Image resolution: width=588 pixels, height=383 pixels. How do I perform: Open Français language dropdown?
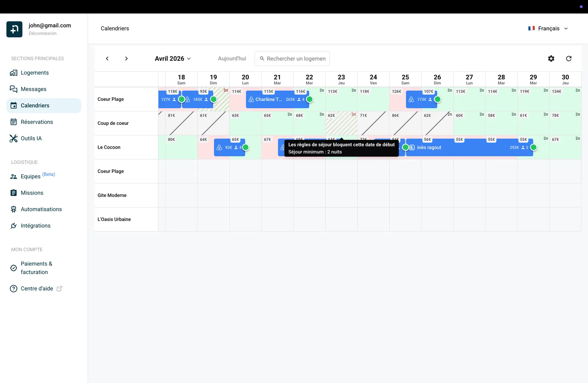coord(548,28)
